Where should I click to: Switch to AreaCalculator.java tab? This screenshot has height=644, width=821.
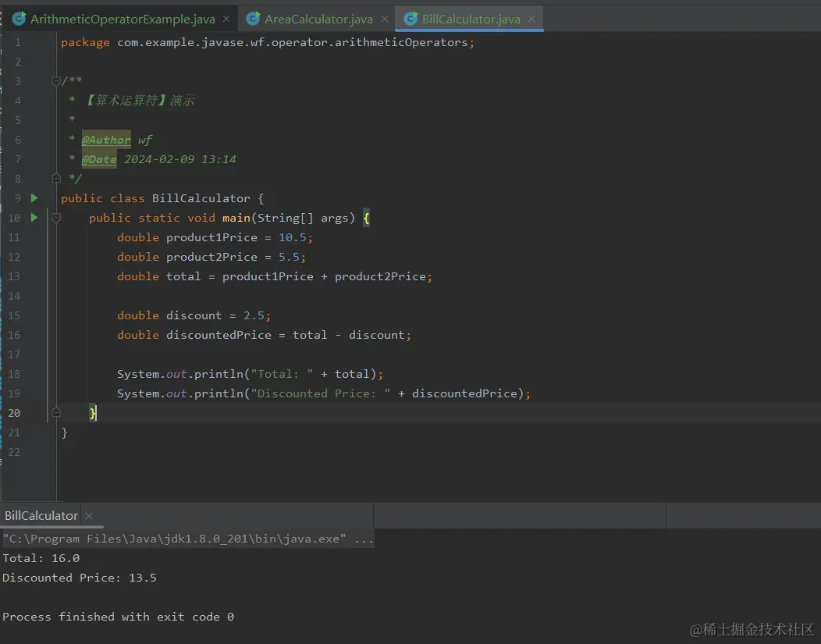[318, 20]
